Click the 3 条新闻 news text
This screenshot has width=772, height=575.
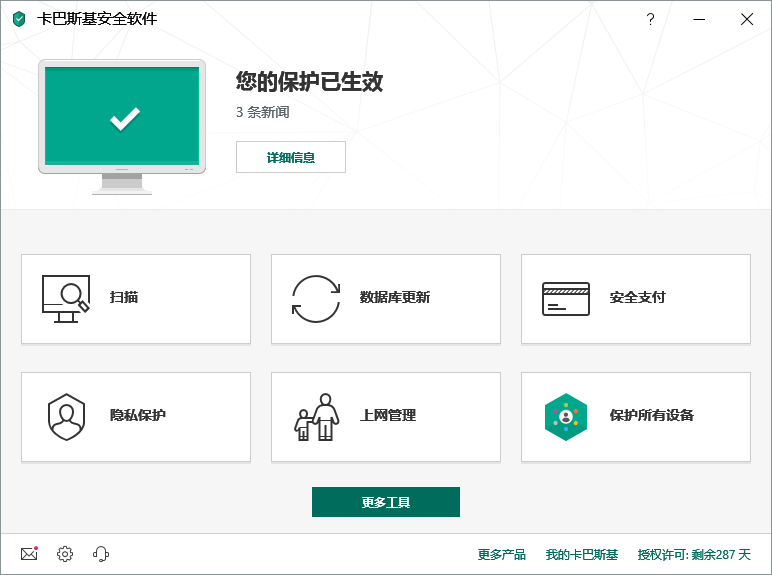click(263, 112)
